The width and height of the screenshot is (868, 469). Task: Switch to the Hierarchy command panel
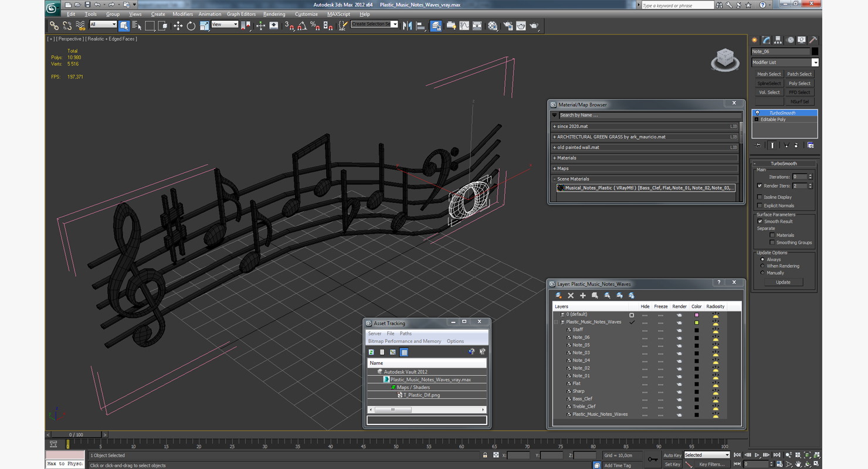tap(778, 40)
